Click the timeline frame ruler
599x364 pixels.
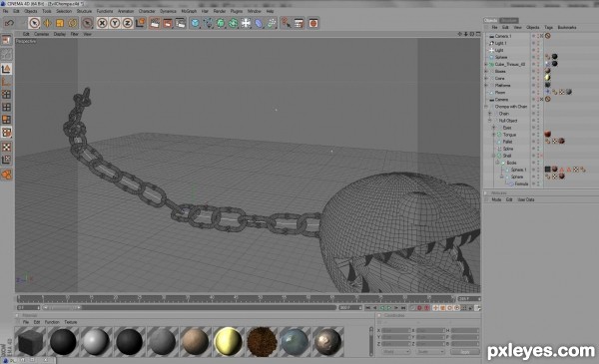tap(236, 299)
